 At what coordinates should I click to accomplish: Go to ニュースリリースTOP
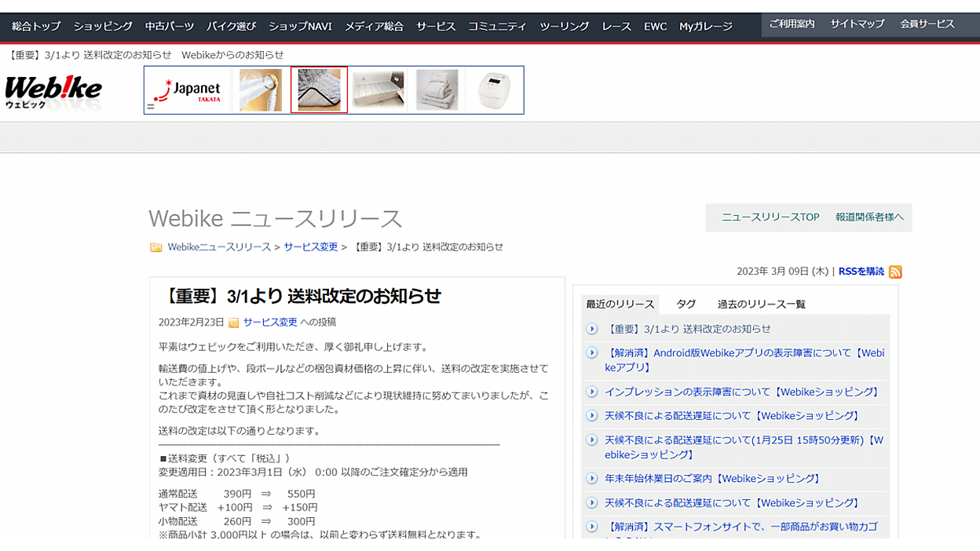point(770,217)
